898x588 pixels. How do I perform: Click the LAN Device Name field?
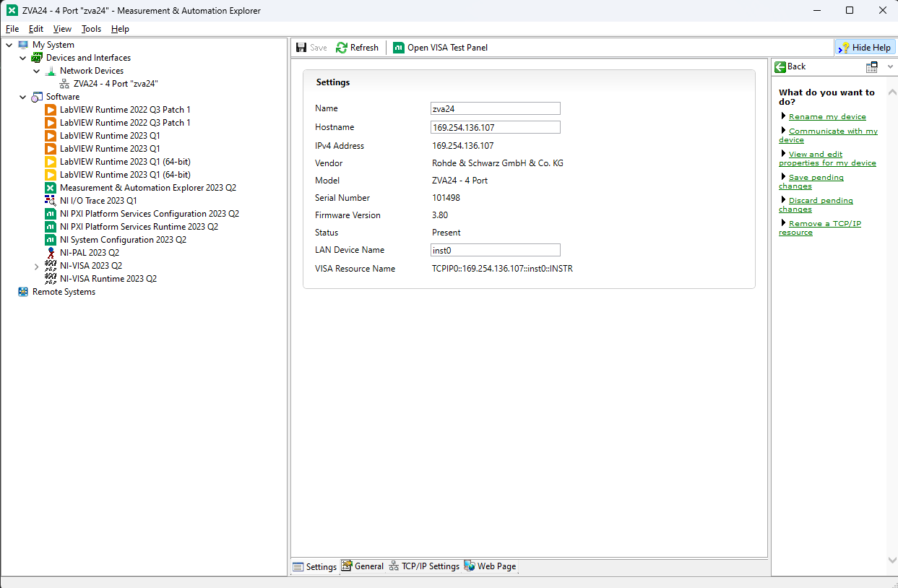(x=495, y=250)
